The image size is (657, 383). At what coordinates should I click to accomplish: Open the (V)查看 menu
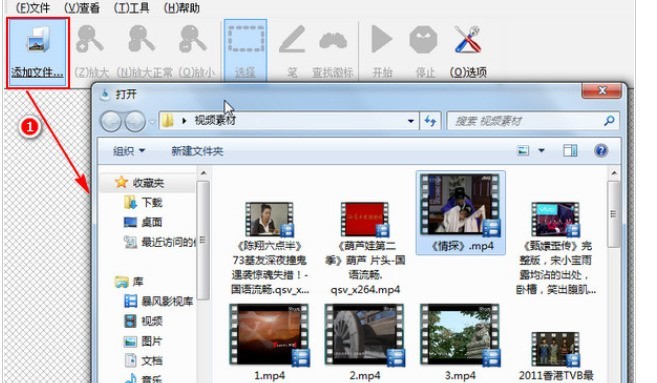(82, 8)
